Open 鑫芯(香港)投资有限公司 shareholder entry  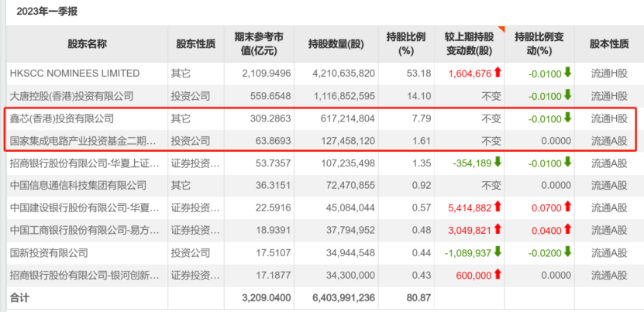[x=62, y=118]
